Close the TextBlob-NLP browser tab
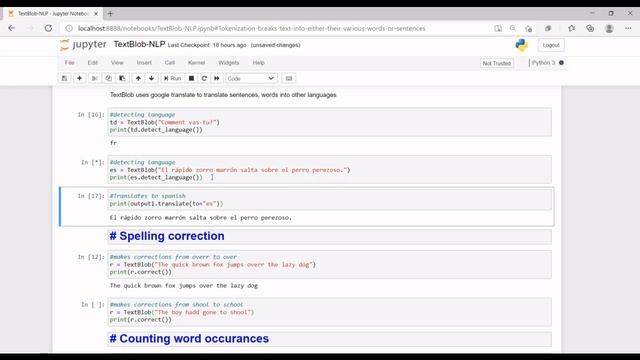The height and width of the screenshot is (360, 640). point(96,13)
